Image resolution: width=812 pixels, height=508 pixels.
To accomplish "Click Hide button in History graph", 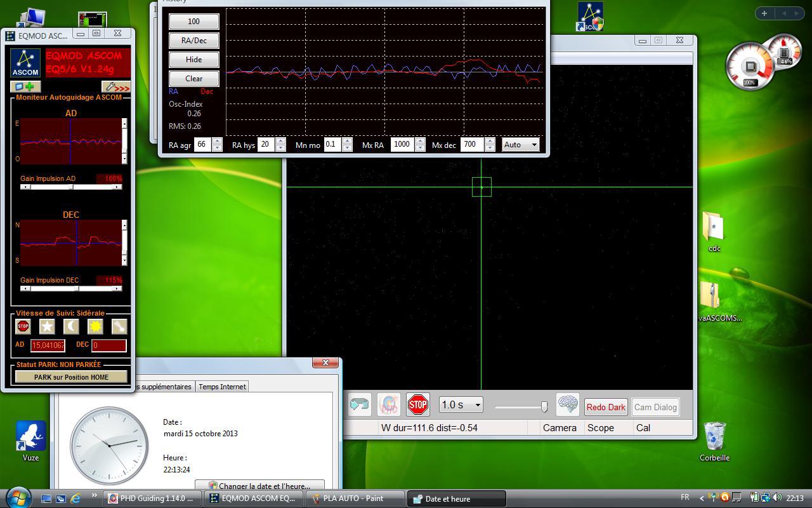I will click(193, 59).
